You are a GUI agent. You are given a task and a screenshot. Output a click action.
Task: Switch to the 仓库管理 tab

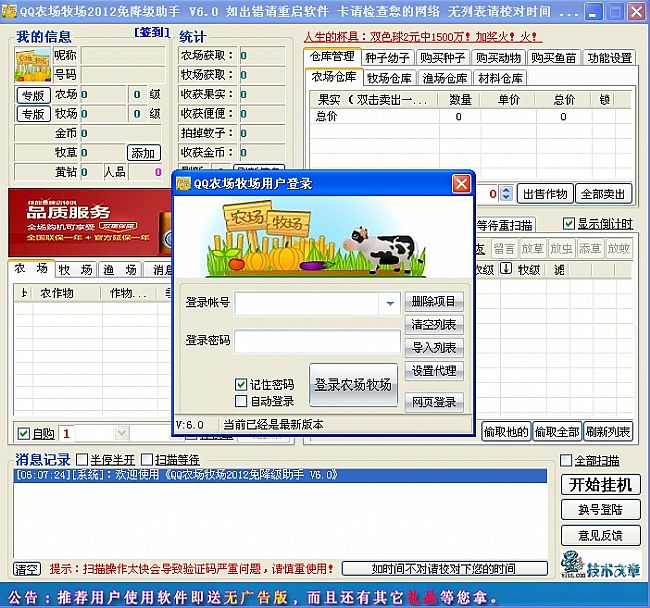(332, 56)
